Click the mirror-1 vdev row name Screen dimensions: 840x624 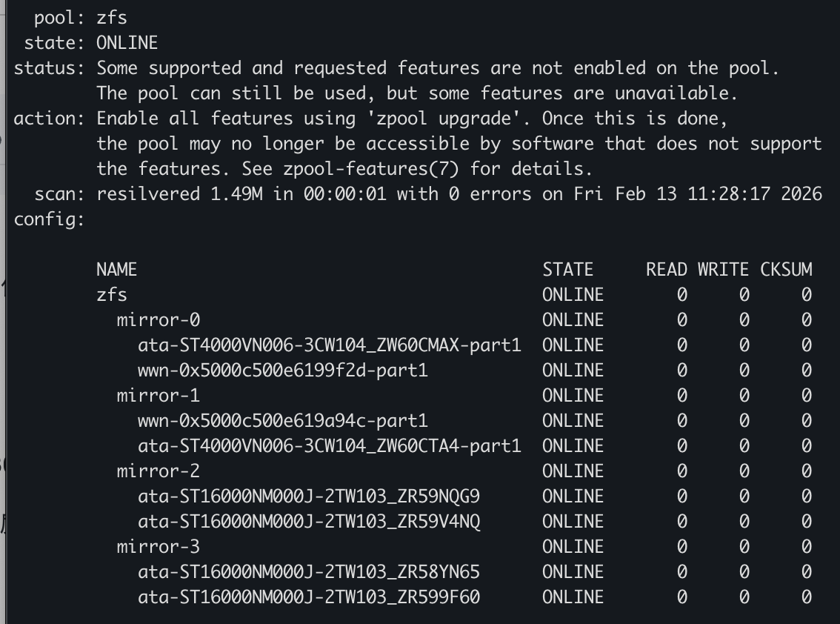coord(158,396)
